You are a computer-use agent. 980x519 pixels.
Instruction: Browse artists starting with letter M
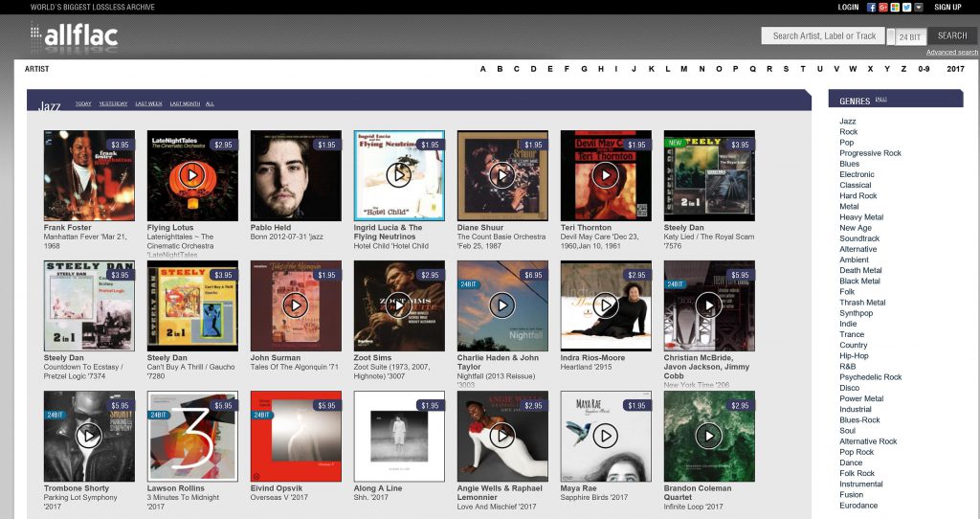click(x=683, y=69)
